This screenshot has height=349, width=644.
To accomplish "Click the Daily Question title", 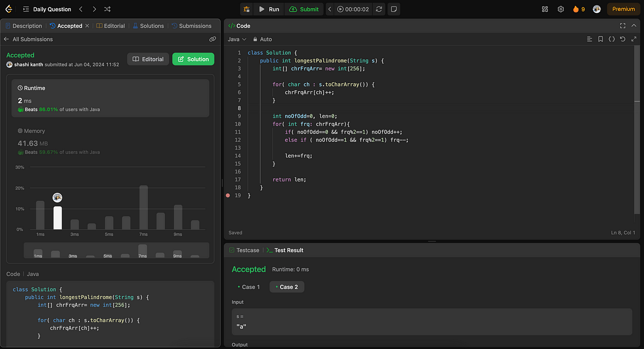I will (52, 9).
